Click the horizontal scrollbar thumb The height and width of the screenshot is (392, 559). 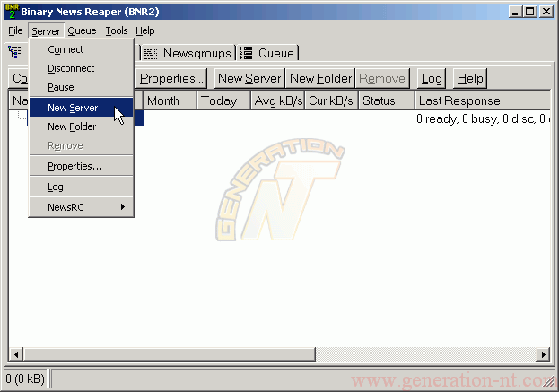click(170, 354)
